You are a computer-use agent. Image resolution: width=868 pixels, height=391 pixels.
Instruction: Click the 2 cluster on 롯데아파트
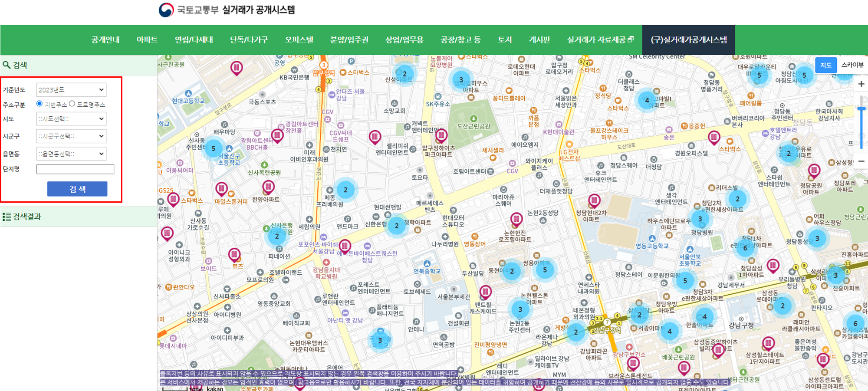[783, 306]
